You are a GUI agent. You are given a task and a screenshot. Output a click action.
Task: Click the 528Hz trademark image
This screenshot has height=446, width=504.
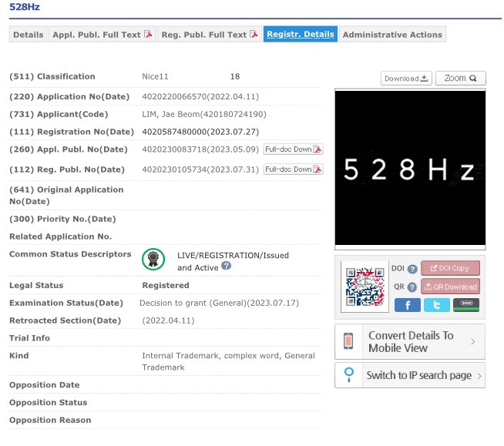pos(410,168)
